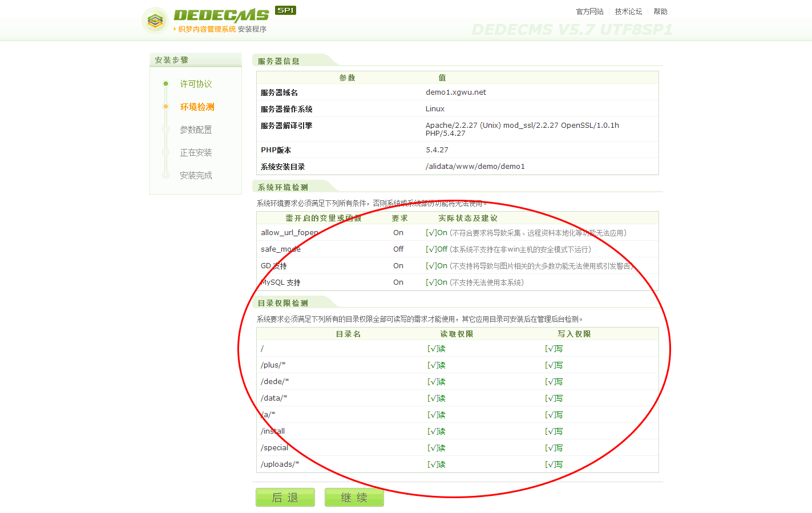Click the write permission for /uploads/*
The image size is (812, 513).
click(554, 464)
